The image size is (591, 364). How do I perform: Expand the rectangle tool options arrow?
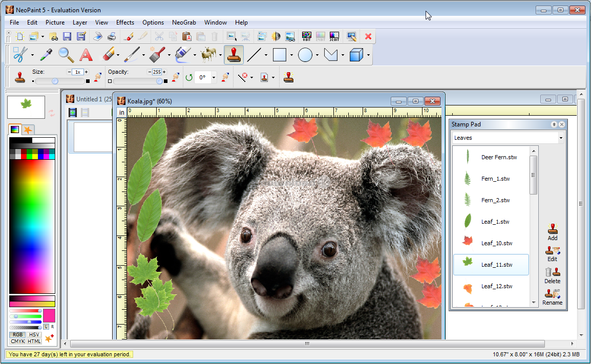tap(291, 55)
